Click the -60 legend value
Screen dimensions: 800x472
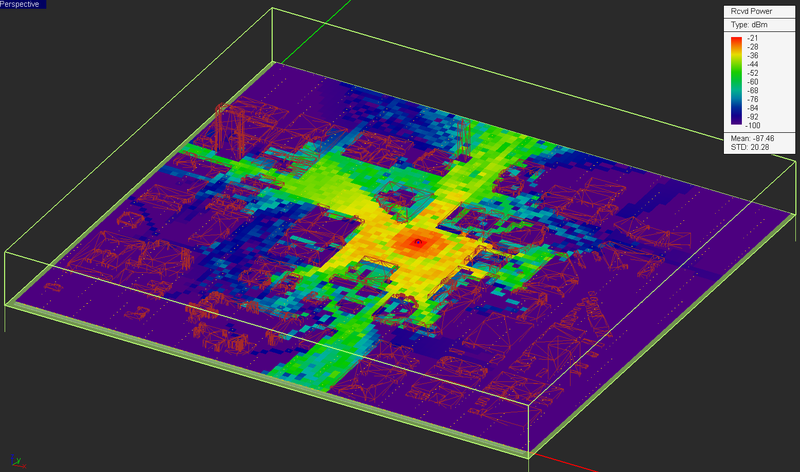coord(753,82)
